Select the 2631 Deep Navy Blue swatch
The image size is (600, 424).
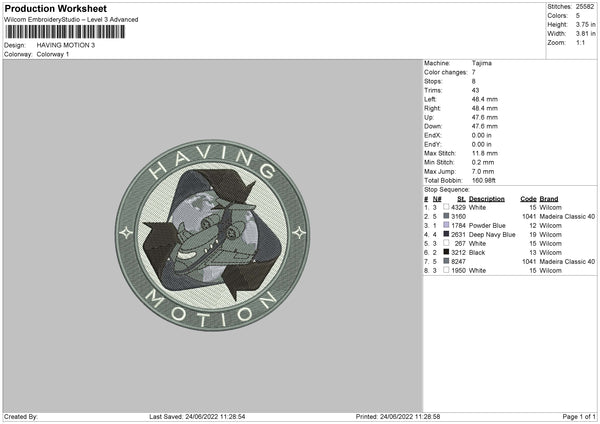(x=446, y=234)
